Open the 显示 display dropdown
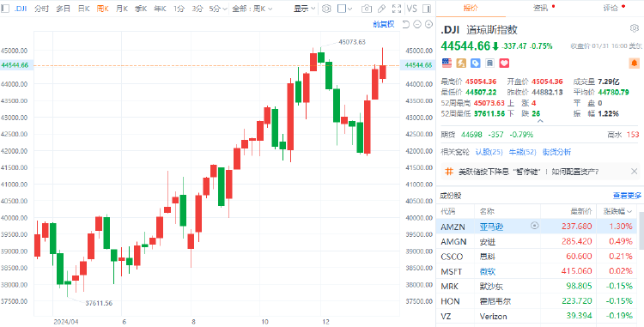The height and width of the screenshot is (327, 644). pos(304,9)
